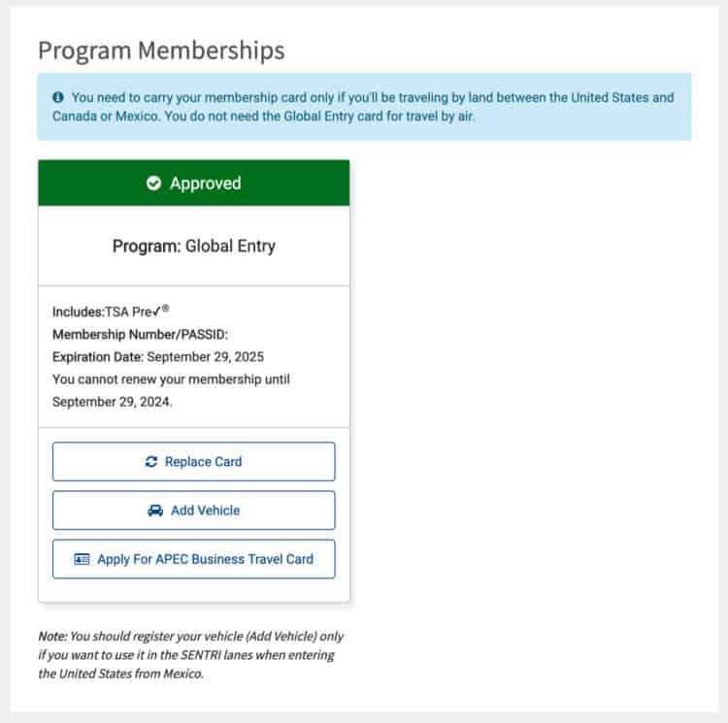Apply For APEC Business Travel Card

[x=193, y=559]
